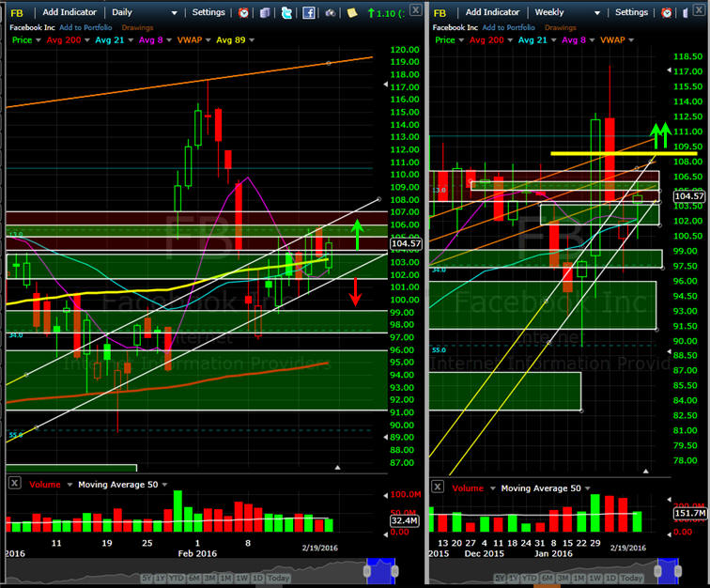Expand Avg 21 dropdown in Weekly chart

click(554, 40)
